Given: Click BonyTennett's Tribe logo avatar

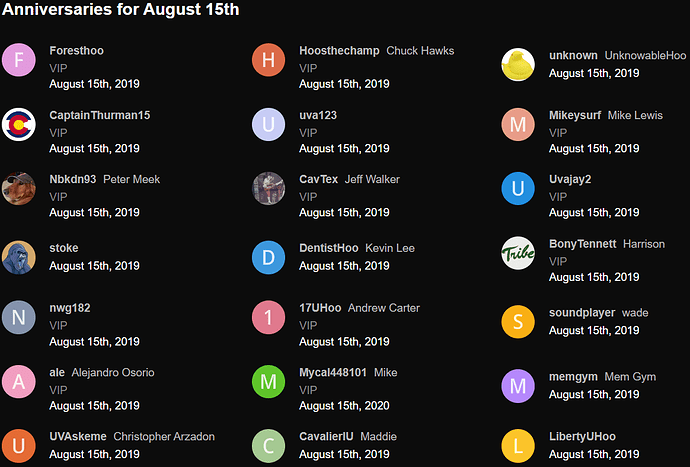Looking at the screenshot, I should point(518,252).
